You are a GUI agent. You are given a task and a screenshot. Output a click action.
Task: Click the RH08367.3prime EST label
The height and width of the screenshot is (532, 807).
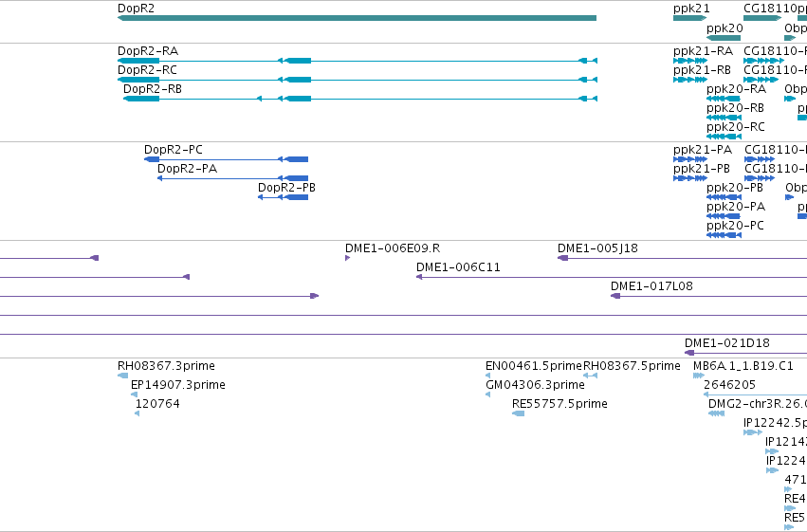pyautogui.click(x=166, y=366)
